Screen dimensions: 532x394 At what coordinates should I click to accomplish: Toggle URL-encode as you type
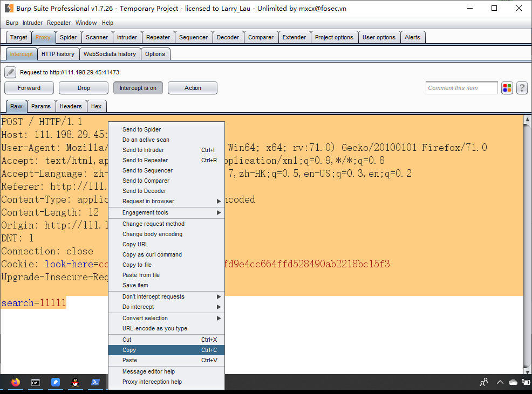[x=166, y=328]
